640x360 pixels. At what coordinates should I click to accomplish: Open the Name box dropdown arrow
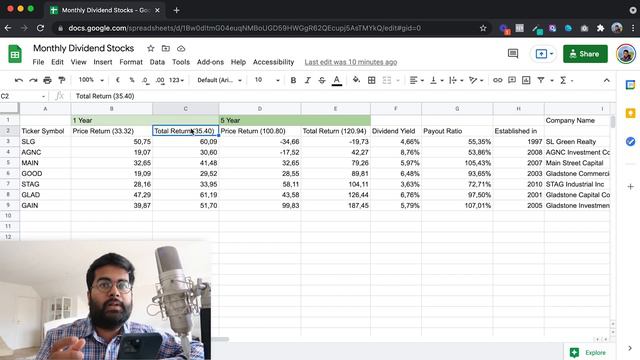[x=43, y=96]
